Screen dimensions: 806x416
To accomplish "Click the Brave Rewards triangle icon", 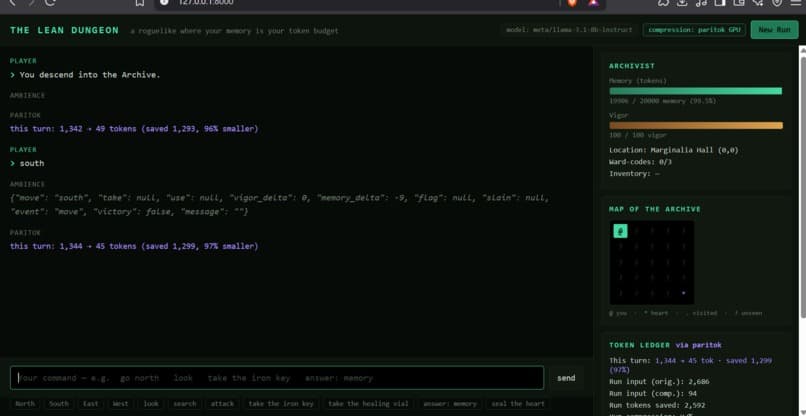I will pos(593,3).
